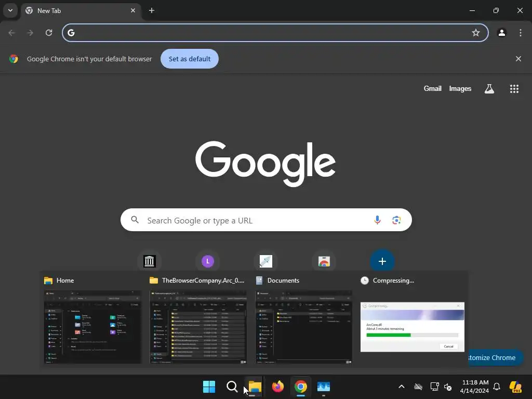Show hidden tray icons chevron
This screenshot has width=532, height=399.
coord(402,387)
